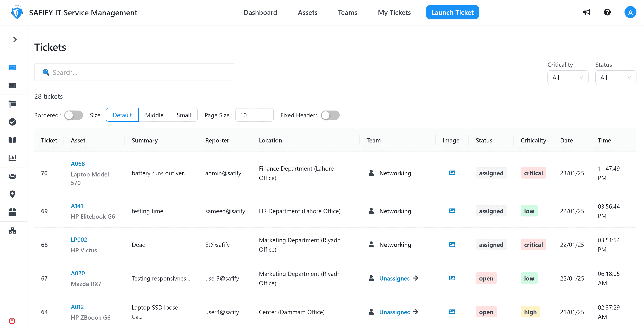Open the help question mark icon
Image resolution: width=644 pixels, height=326 pixels.
click(607, 12)
